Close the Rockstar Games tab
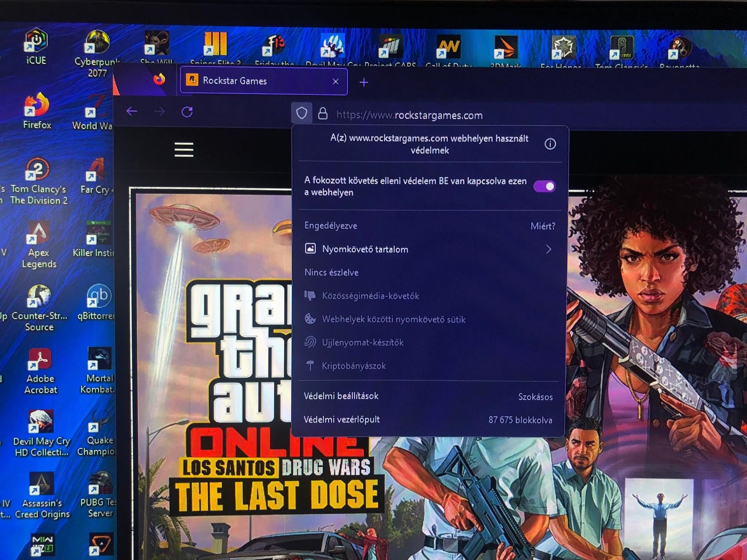This screenshot has height=560, width=747. (336, 82)
